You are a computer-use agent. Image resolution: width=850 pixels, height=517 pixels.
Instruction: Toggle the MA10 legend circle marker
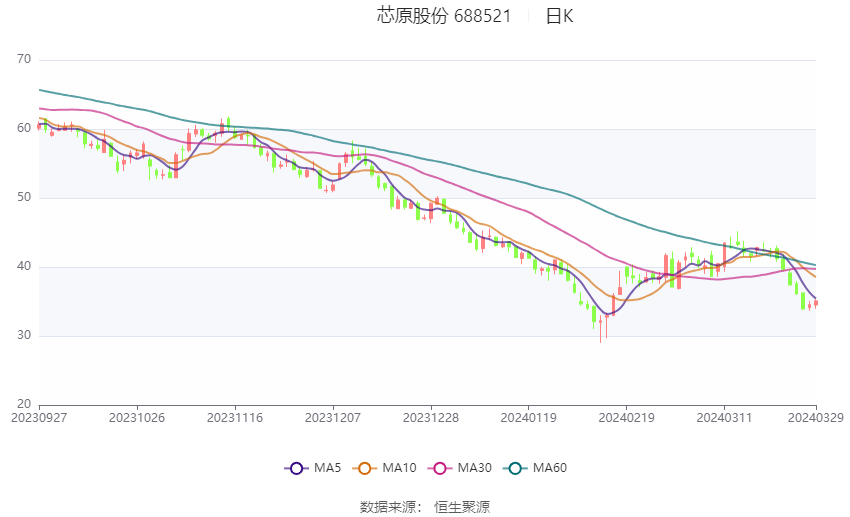[365, 468]
